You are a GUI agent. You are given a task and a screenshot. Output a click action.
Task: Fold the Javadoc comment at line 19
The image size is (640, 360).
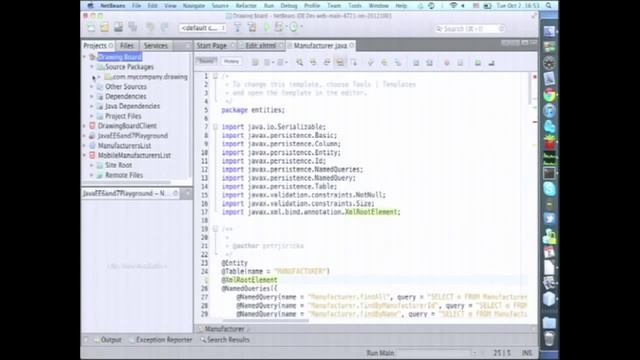216,229
